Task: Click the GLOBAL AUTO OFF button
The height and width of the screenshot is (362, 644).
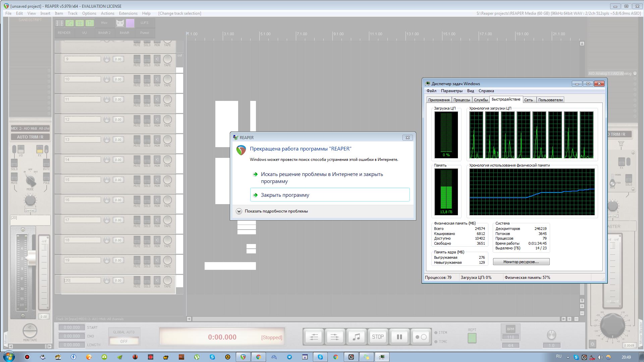Action: click(124, 341)
